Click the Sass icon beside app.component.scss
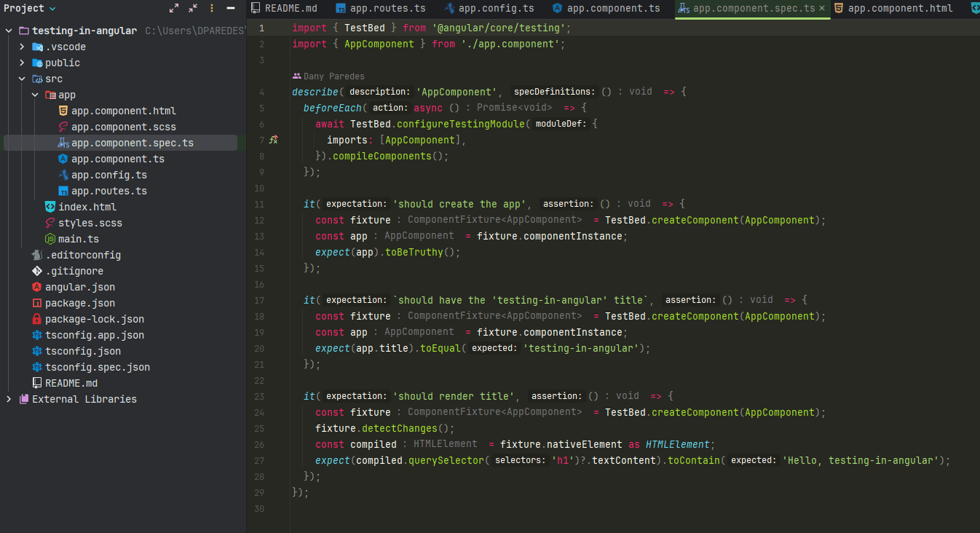This screenshot has width=980, height=533. (64, 127)
